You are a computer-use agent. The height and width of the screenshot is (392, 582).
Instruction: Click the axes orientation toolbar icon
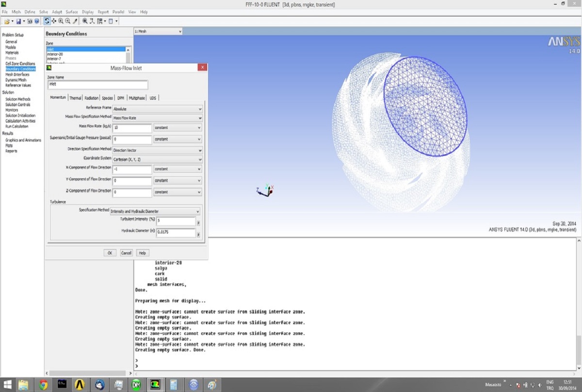pyautogui.click(x=92, y=21)
